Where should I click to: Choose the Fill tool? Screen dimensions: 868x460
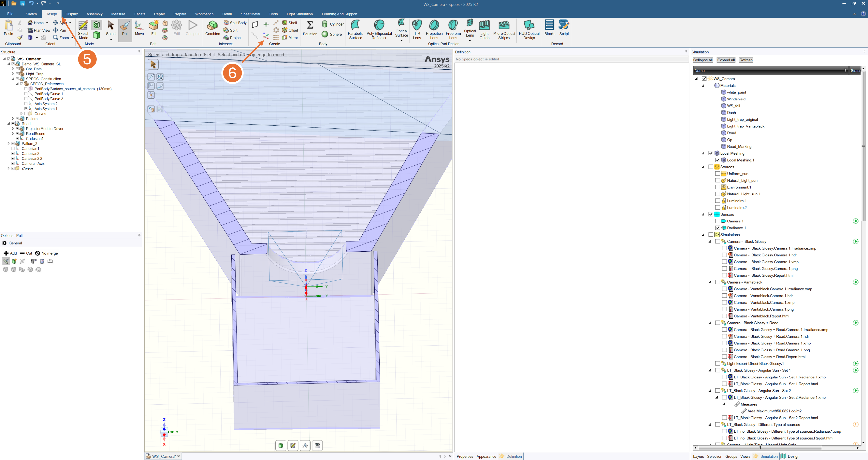click(154, 28)
